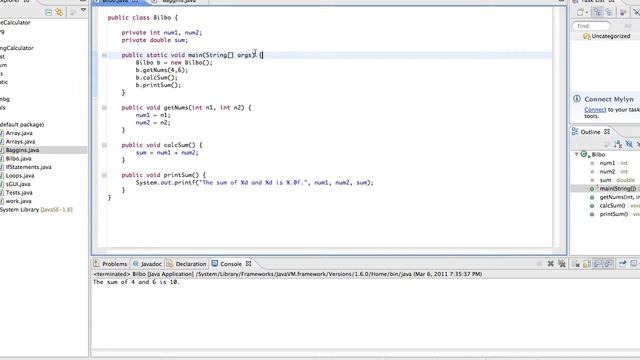Toggle Categorized presentation in Task List
The height and width of the screenshot is (360, 640).
pos(598,13)
